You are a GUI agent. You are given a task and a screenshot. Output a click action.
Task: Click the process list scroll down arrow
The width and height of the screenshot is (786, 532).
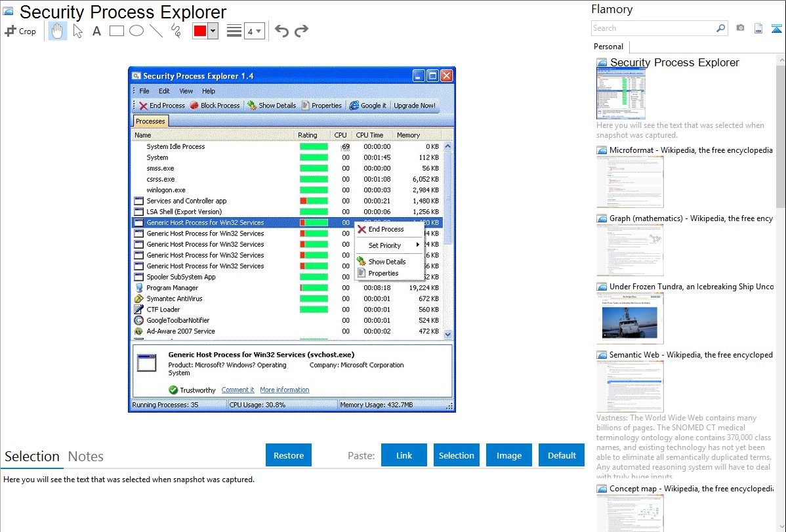(448, 335)
